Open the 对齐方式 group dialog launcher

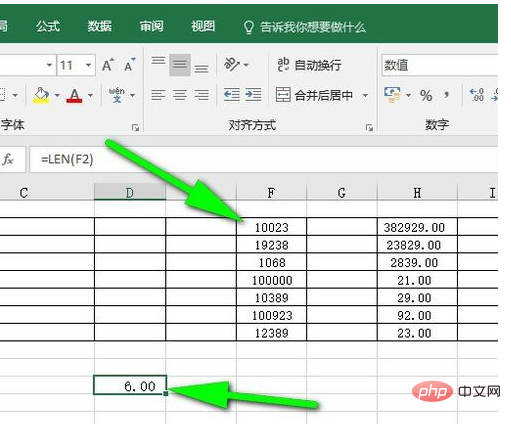pyautogui.click(x=369, y=127)
